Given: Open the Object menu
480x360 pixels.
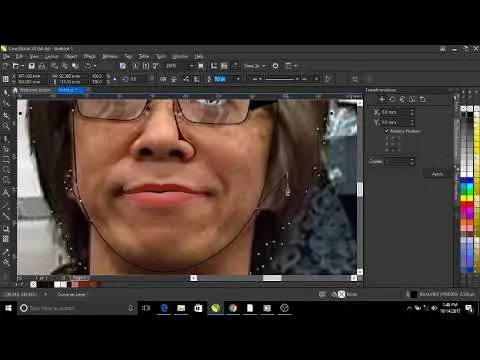Looking at the screenshot, I should click(71, 56).
